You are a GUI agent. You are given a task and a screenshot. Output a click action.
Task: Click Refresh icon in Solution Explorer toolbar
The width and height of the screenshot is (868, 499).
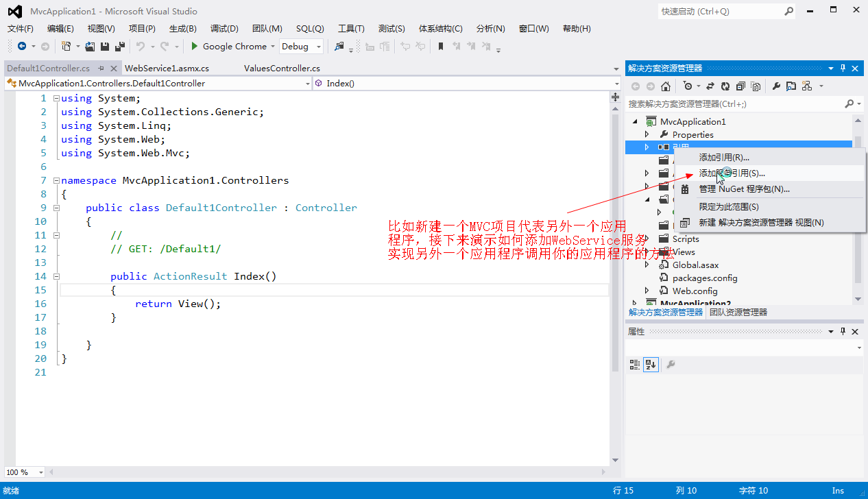(x=725, y=86)
